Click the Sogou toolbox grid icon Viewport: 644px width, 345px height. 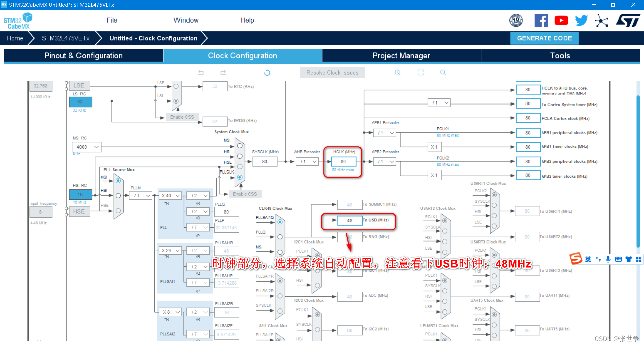[639, 259]
